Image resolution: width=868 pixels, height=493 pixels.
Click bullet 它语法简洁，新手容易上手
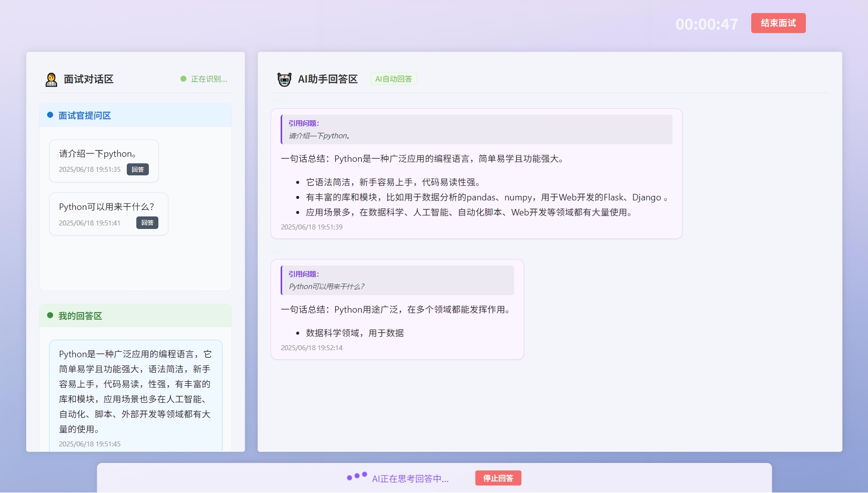(x=393, y=182)
